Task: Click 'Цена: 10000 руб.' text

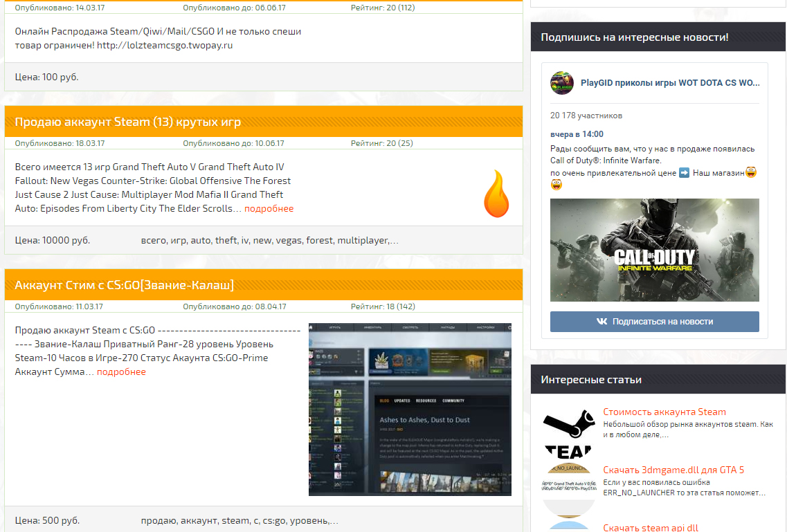Action: tap(53, 240)
